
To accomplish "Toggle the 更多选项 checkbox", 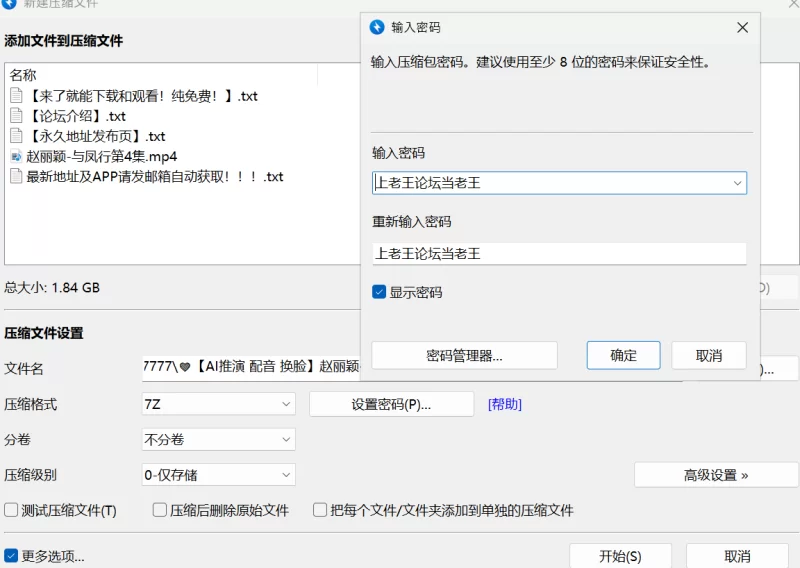I will [x=11, y=556].
